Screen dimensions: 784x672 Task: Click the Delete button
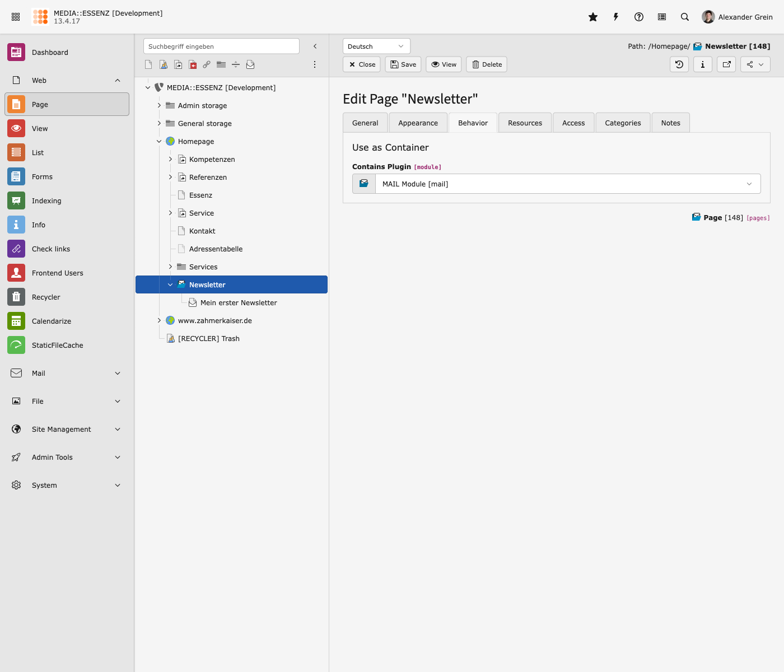click(487, 64)
